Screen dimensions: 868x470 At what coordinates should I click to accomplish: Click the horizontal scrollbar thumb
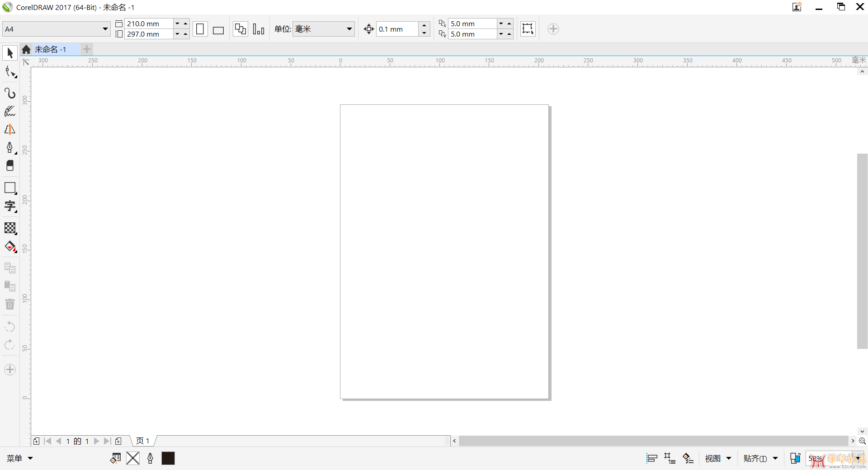click(x=654, y=441)
